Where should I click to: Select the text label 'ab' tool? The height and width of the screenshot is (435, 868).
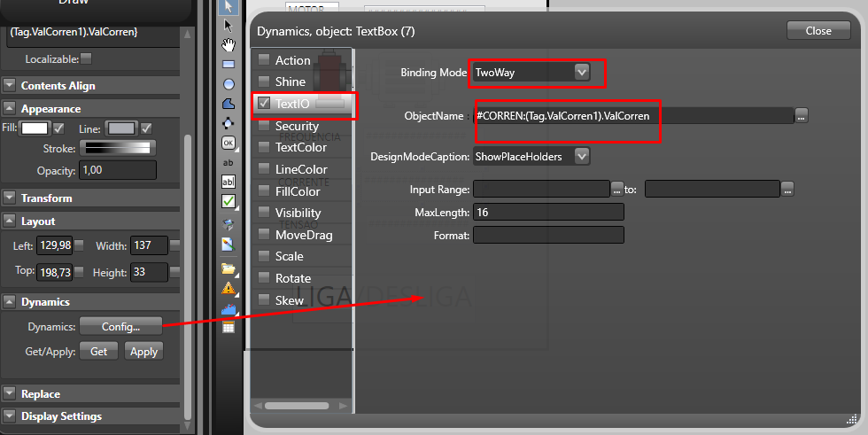pos(229,163)
